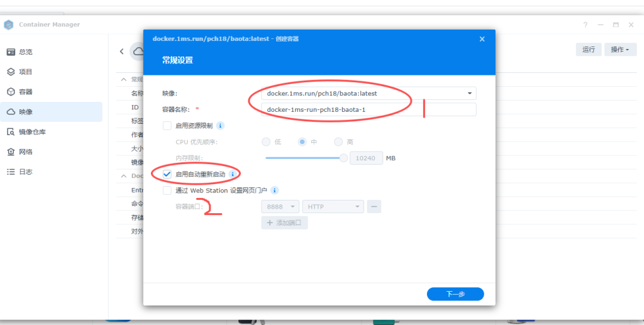Open the 操作 action dropdown button
Screen dimensions: 644x325
tap(620, 50)
